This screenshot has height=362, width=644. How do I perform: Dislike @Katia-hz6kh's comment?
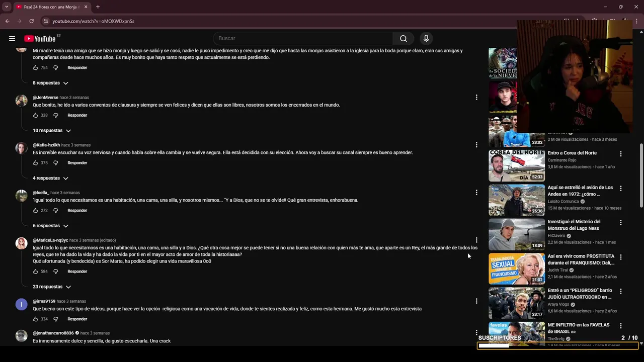pyautogui.click(x=56, y=163)
